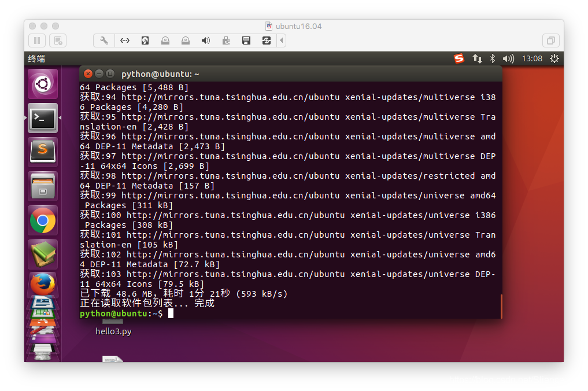Open the Ubuntu sound volume indicator
Image resolution: width=588 pixels, height=391 pixels.
[508, 58]
